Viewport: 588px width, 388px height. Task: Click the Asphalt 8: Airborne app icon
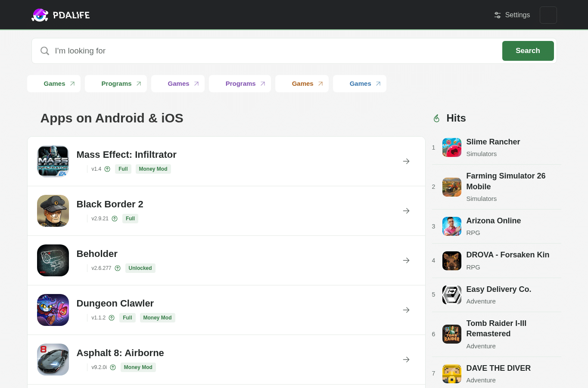tap(53, 360)
